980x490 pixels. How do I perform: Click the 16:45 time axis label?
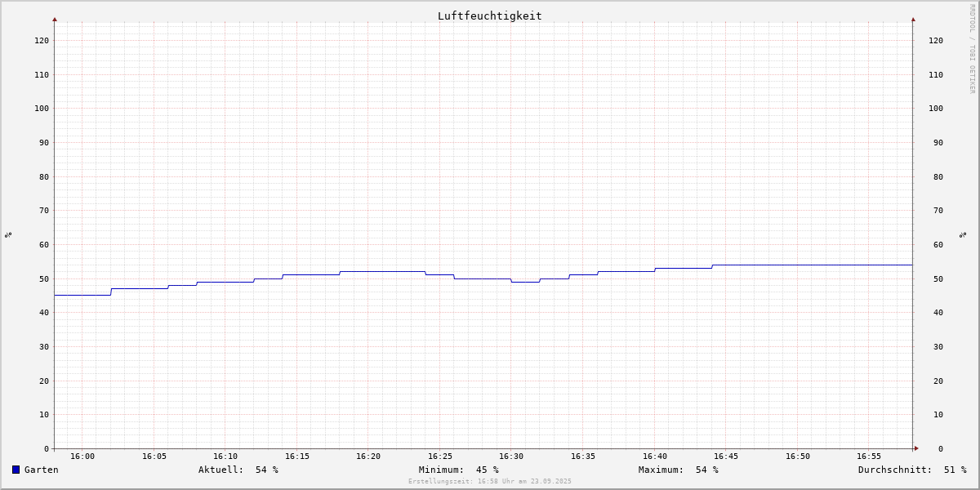point(726,457)
